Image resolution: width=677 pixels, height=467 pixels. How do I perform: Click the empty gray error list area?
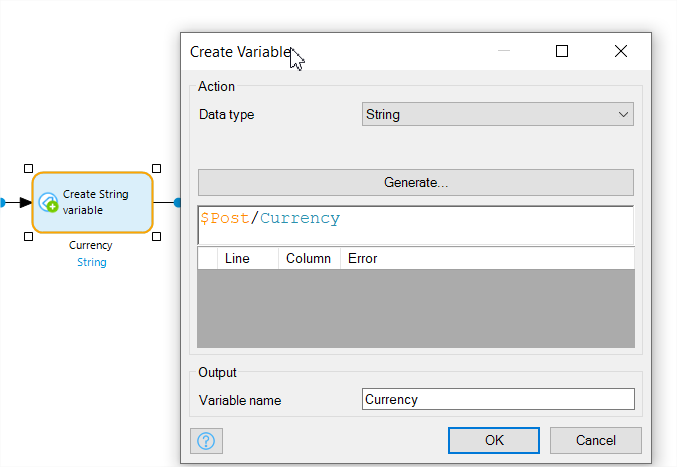pos(416,308)
